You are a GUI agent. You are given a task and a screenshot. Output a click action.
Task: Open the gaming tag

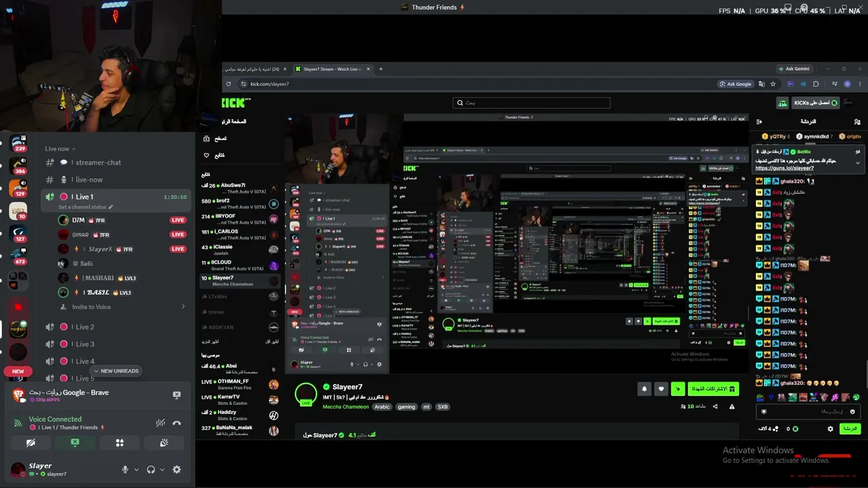point(406,407)
